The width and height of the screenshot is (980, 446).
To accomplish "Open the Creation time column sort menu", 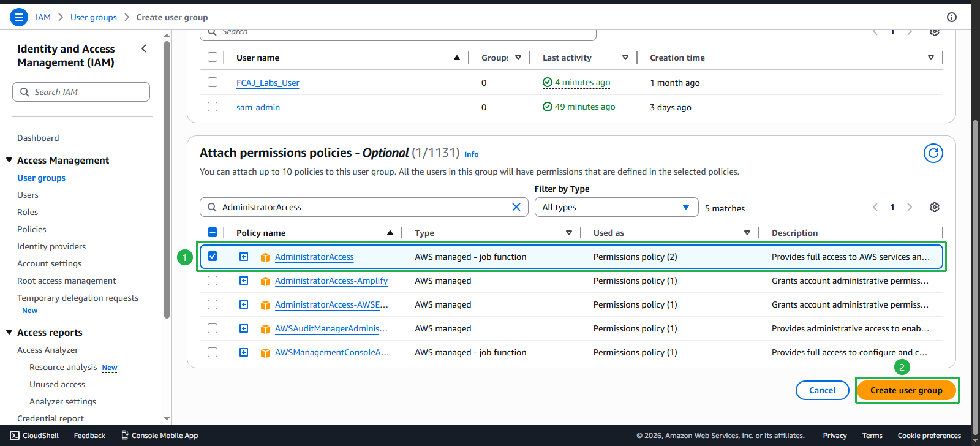I will [x=931, y=58].
